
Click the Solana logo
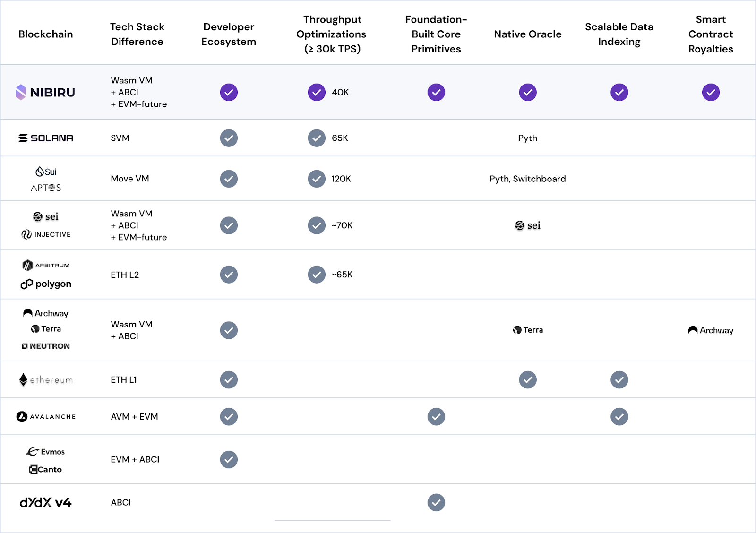pyautogui.click(x=46, y=138)
